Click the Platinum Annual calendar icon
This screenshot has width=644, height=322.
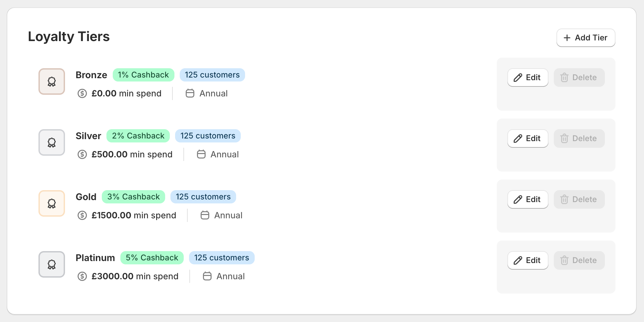coord(207,276)
